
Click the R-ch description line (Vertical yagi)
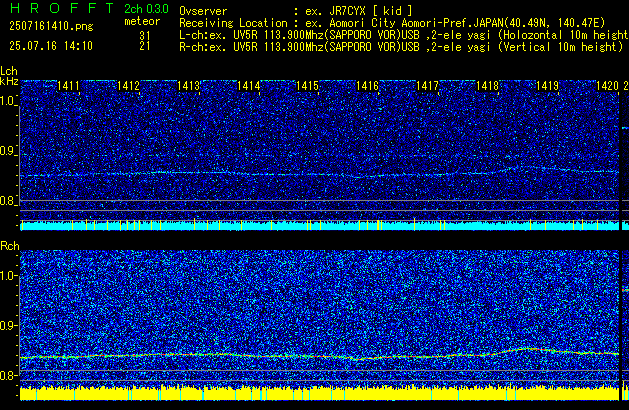401,47
